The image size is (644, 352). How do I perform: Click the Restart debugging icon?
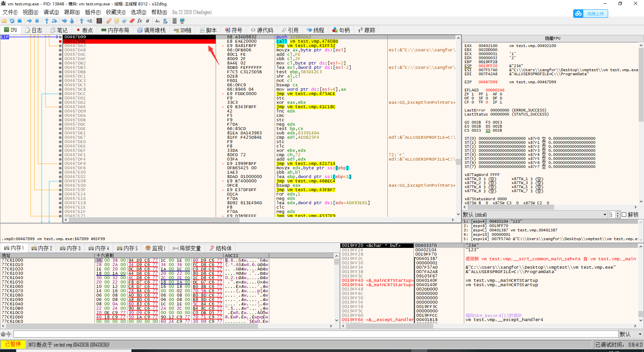(x=12, y=21)
